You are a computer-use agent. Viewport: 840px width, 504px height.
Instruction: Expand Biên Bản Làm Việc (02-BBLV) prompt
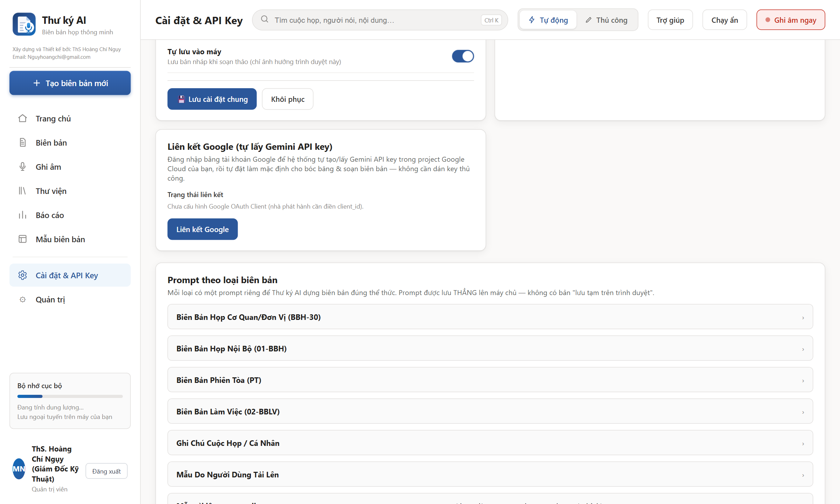(x=490, y=411)
